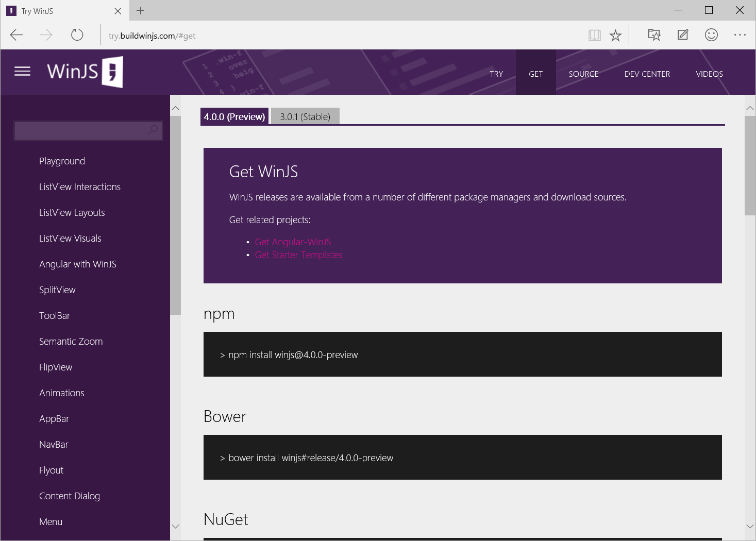Open Menu sample in sidebar
This screenshot has width=756, height=541.
[51, 521]
